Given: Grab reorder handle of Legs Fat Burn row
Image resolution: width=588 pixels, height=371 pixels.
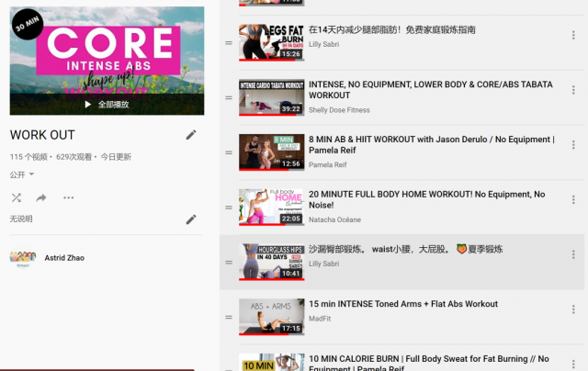Looking at the screenshot, I should point(229,43).
